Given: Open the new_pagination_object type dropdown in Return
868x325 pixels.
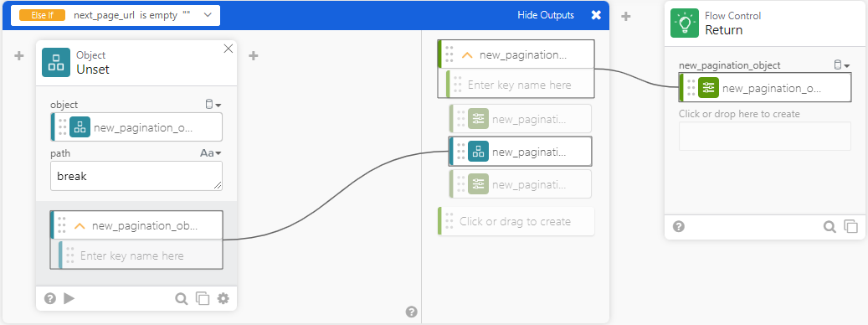Looking at the screenshot, I should (x=842, y=65).
